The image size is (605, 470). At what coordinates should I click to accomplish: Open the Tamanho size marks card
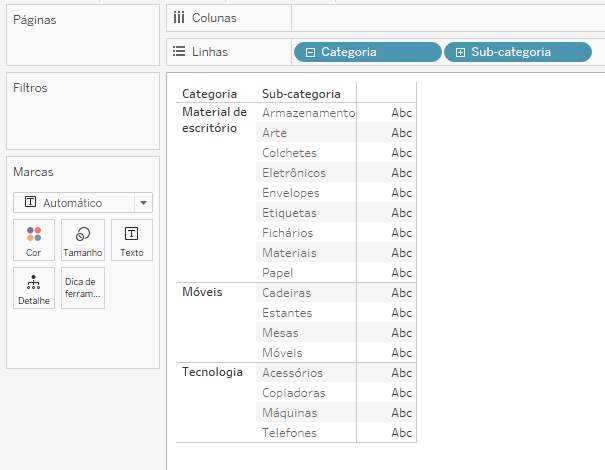(83, 240)
